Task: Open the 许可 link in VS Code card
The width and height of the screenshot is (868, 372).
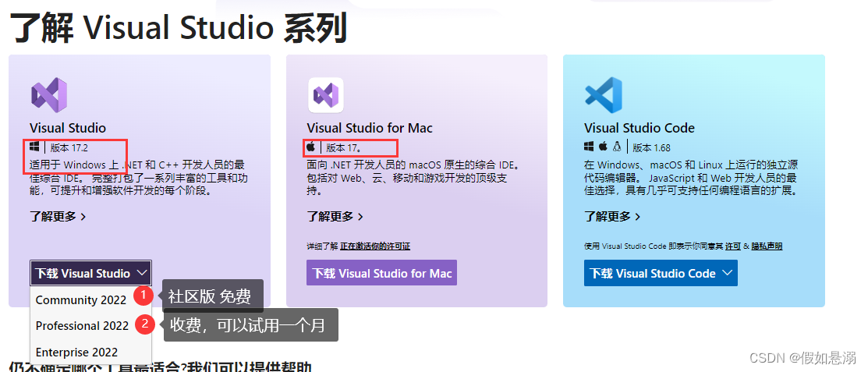Action: point(733,246)
